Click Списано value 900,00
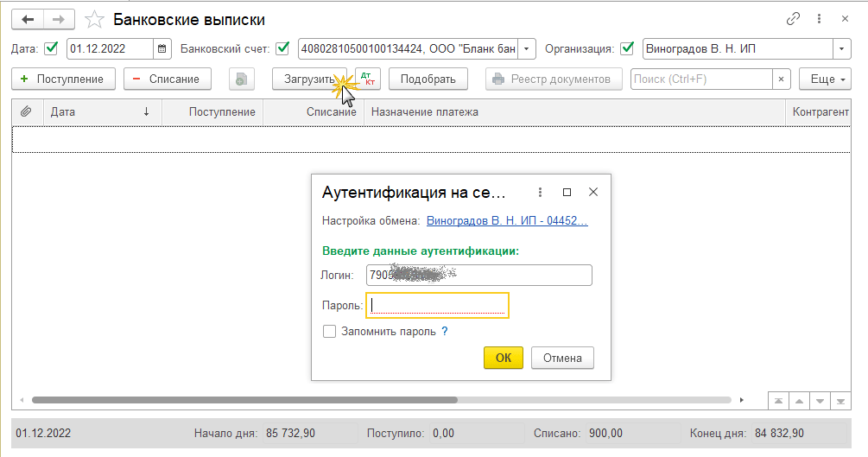868x457 pixels. (x=633, y=433)
